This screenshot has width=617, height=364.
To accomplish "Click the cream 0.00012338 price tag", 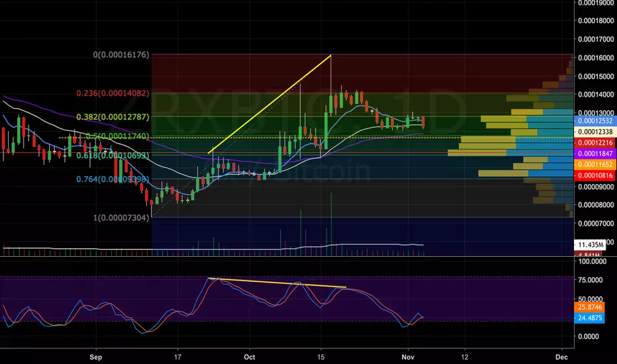I will (595, 132).
